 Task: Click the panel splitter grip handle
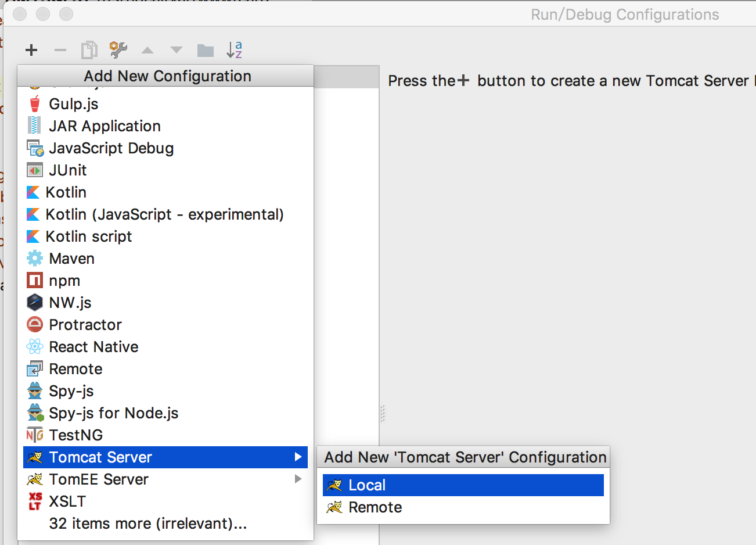pos(383,414)
